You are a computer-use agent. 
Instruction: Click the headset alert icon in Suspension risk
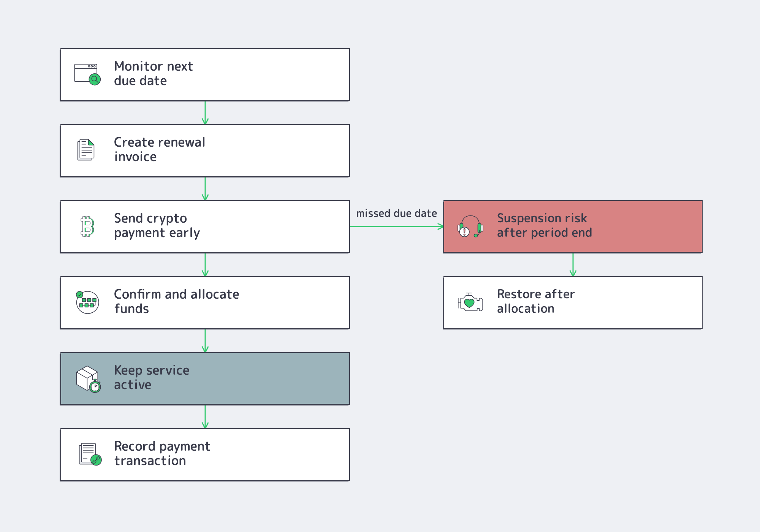470,226
